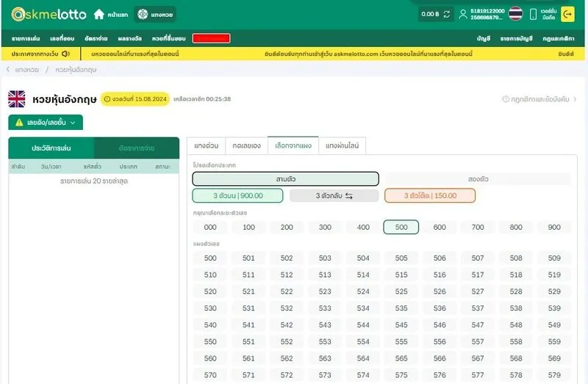Click the yellow logout icon

click(567, 14)
